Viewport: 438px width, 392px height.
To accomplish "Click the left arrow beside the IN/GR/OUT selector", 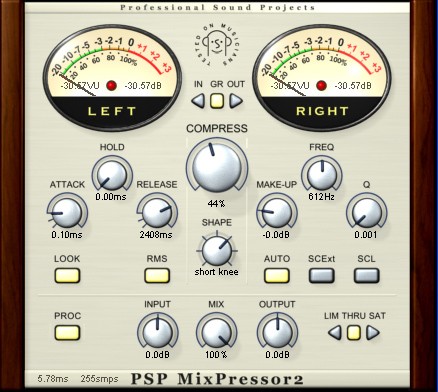I will click(198, 101).
